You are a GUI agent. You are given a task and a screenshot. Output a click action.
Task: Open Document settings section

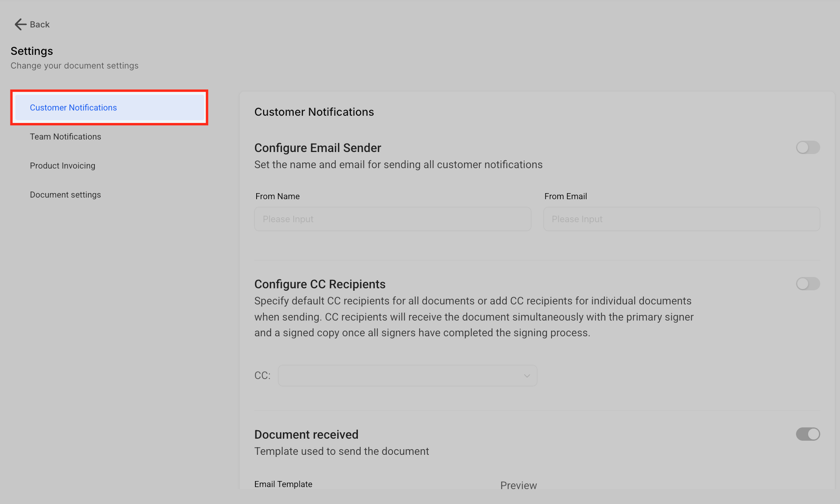[65, 195]
